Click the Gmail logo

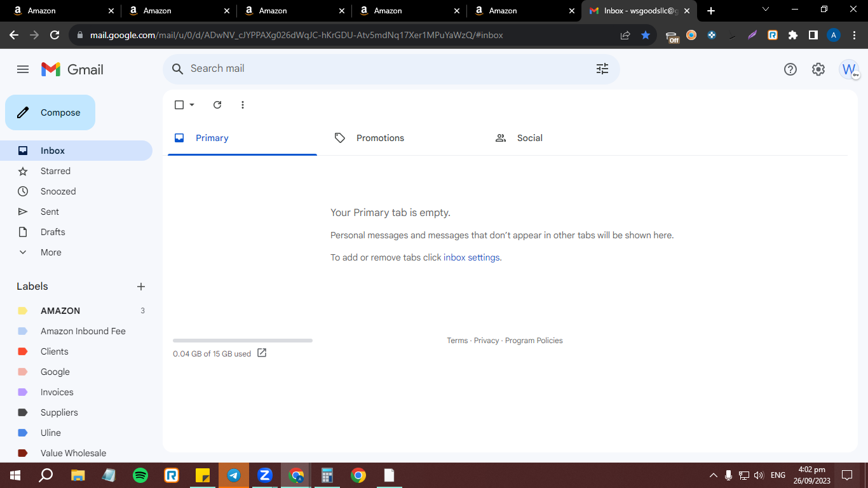coord(72,69)
